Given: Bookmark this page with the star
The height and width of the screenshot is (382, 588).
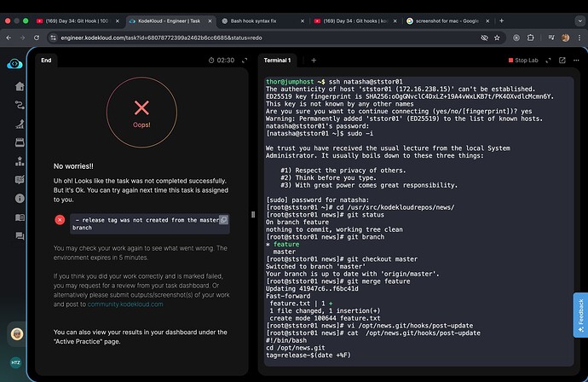Looking at the screenshot, I should pos(497,38).
